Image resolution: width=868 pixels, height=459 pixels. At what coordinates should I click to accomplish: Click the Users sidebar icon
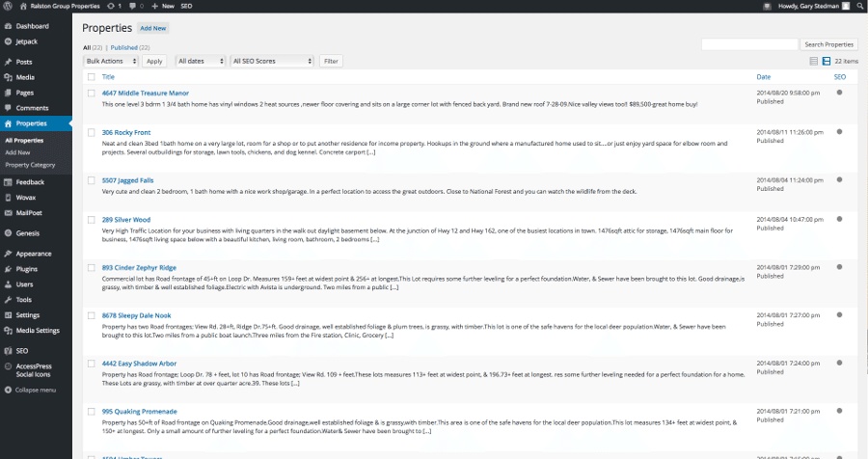coord(8,284)
